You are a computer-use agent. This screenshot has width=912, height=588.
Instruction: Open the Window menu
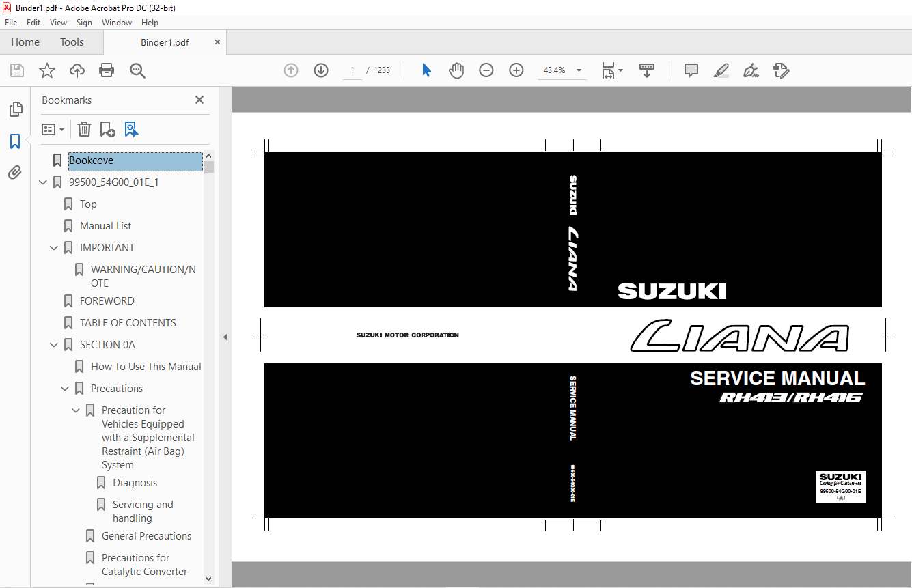tap(117, 23)
